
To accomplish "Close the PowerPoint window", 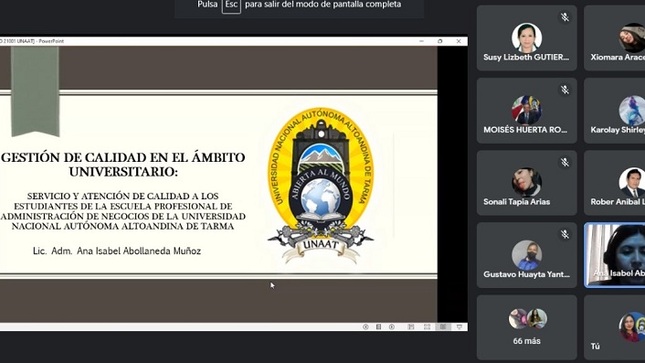I will click(459, 41).
